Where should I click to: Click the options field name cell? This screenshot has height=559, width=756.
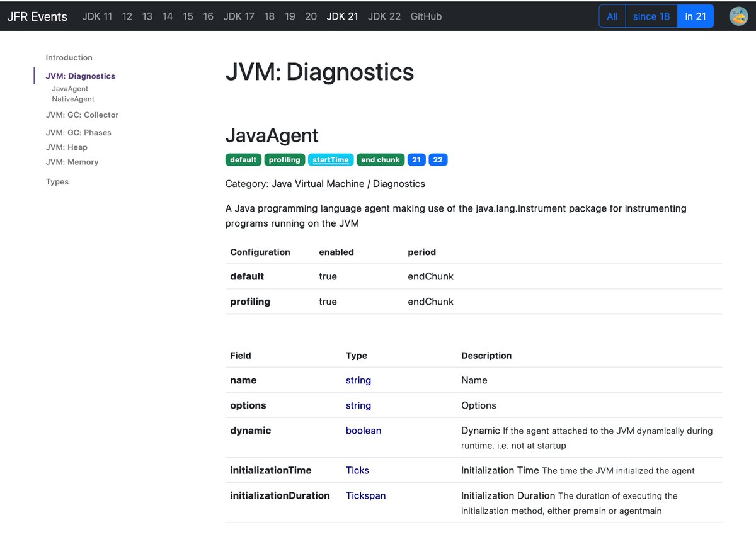(x=248, y=405)
